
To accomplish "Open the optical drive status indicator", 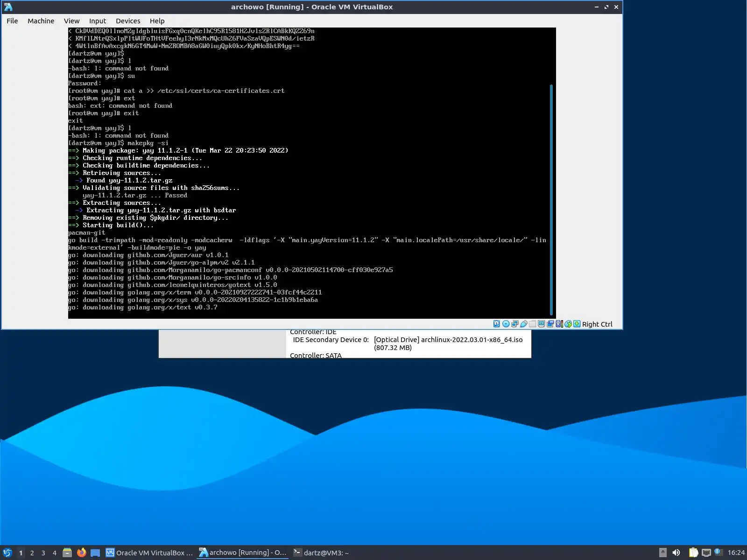I will click(506, 324).
